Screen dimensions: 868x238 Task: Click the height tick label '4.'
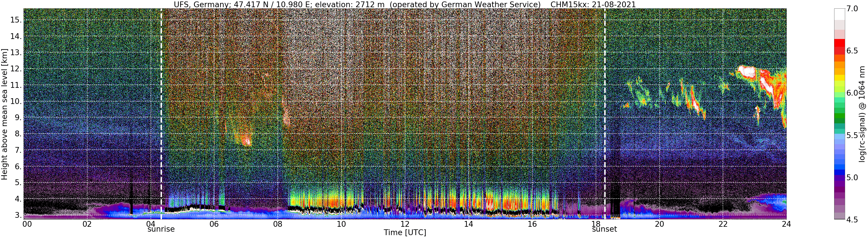pos(18,199)
